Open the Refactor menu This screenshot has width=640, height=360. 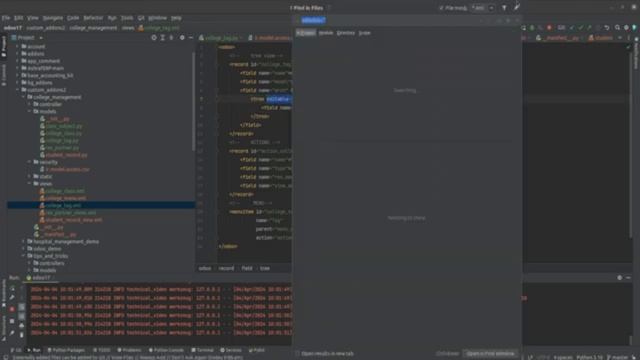coord(93,18)
